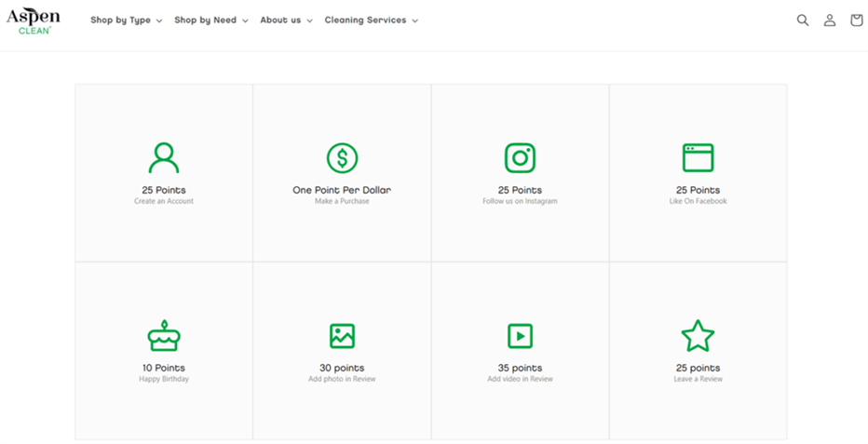Click the AspenClean logo
The width and height of the screenshot is (868, 444).
tap(34, 20)
